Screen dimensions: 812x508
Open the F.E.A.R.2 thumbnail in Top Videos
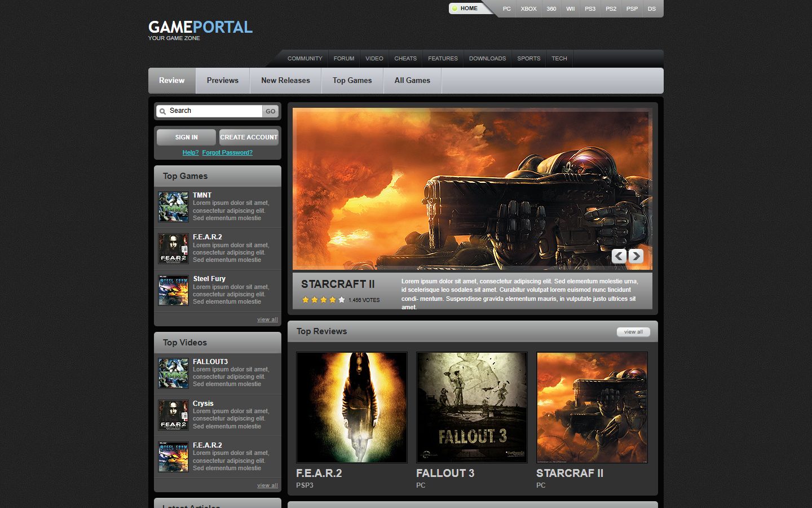(174, 457)
